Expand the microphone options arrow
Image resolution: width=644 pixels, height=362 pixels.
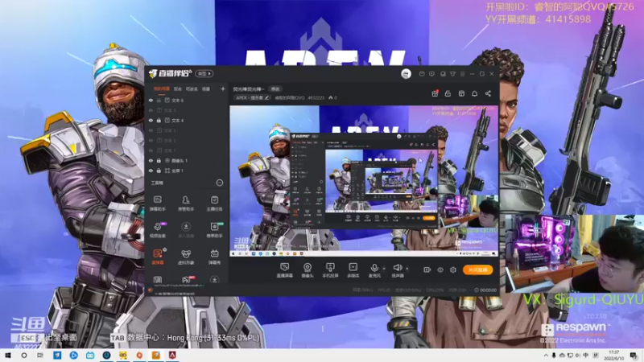pyautogui.click(x=384, y=269)
